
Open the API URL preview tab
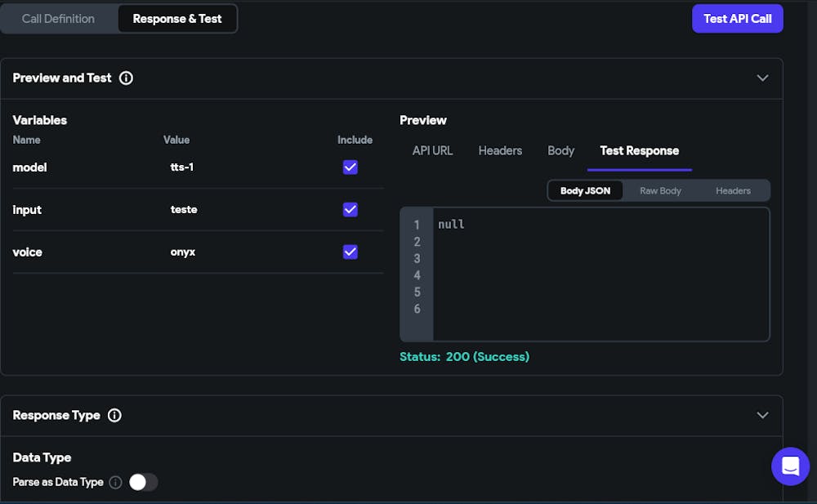pyautogui.click(x=432, y=150)
